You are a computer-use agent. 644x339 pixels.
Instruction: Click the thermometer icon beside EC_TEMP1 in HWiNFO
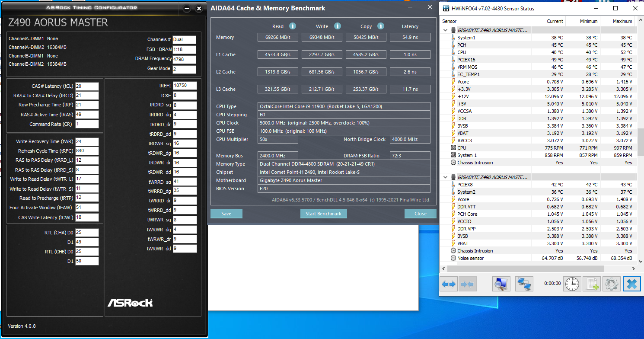click(x=453, y=74)
